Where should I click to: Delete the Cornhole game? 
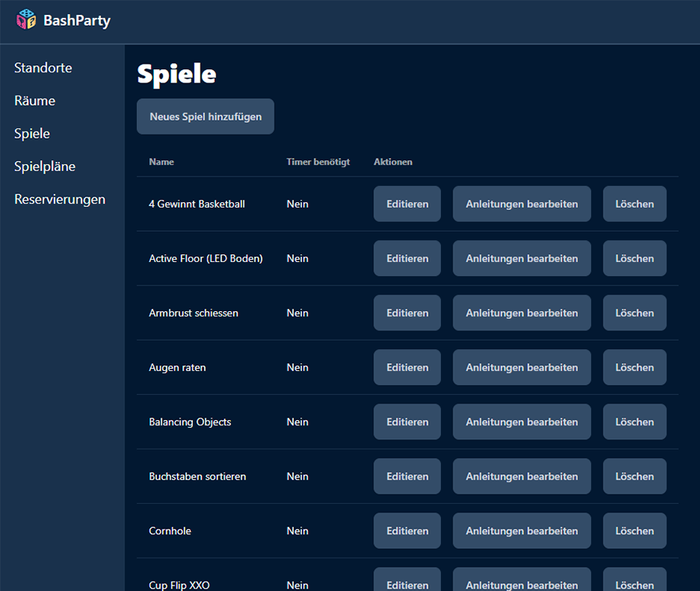[x=634, y=530]
